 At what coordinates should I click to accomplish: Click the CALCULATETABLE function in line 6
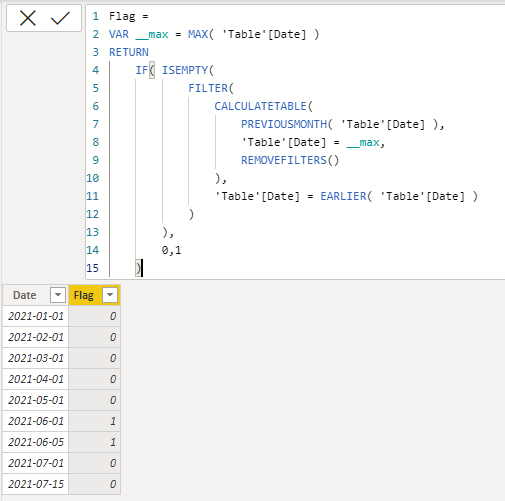coord(260,106)
